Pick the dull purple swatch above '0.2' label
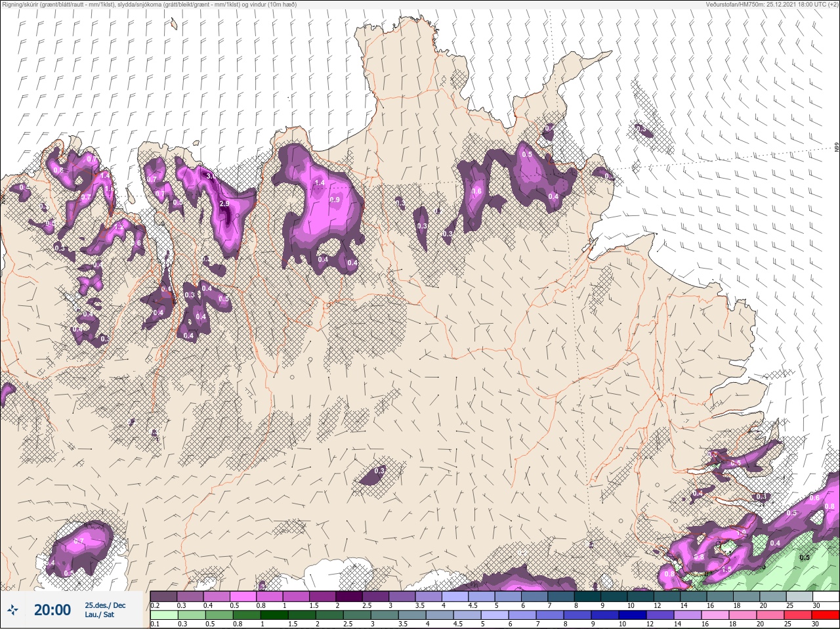840x629 pixels. (164, 596)
